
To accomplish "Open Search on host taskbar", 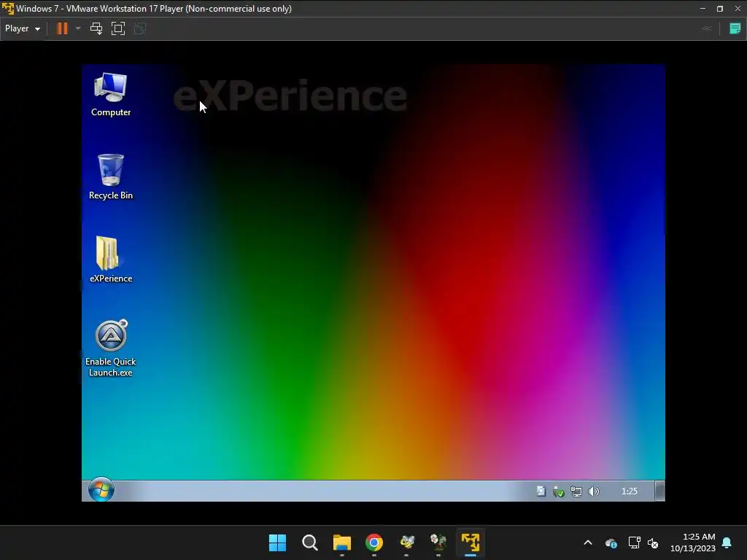I will click(309, 542).
